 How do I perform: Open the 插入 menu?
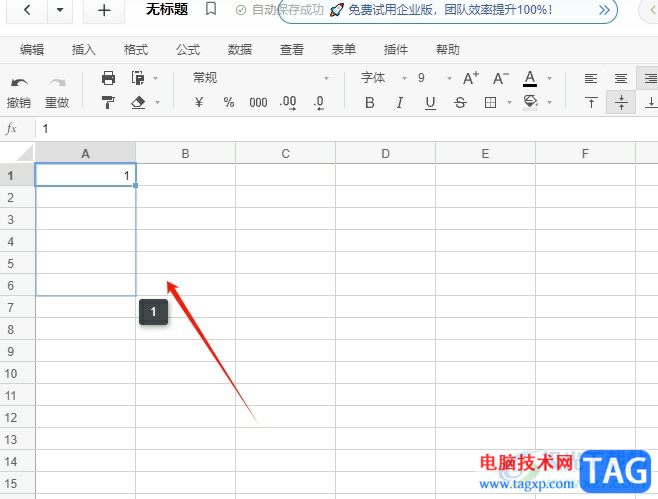(x=84, y=50)
